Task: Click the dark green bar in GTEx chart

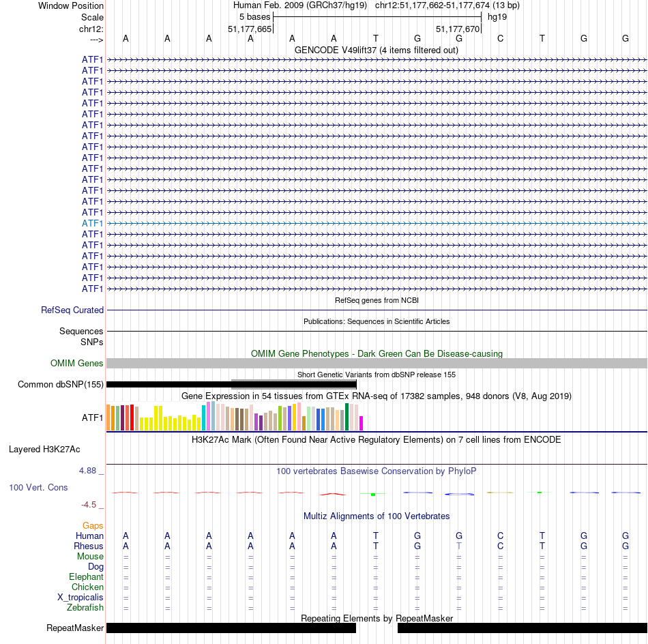Action: (x=347, y=417)
